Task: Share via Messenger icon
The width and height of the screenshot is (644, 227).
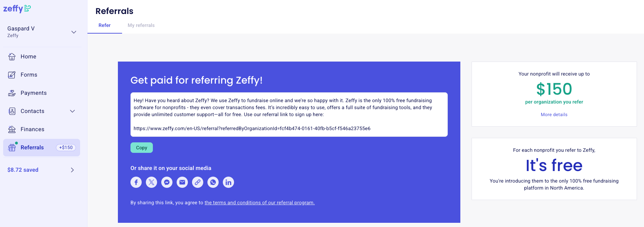Action: coord(167,182)
